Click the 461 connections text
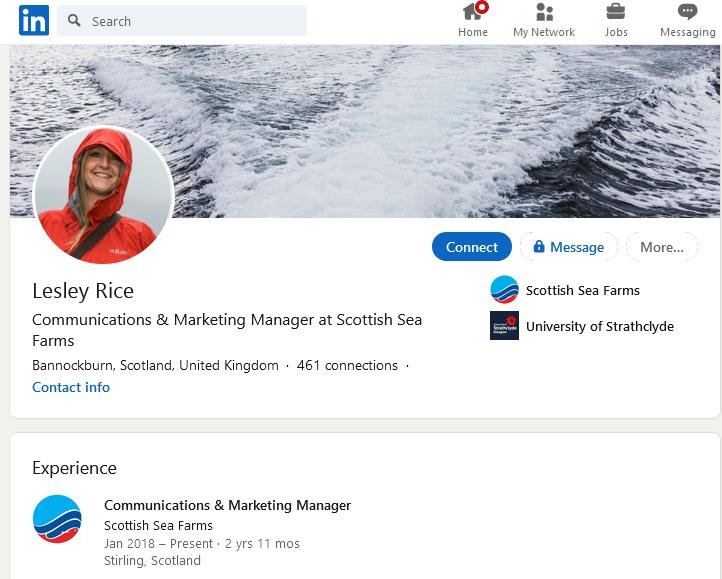This screenshot has height=579, width=722. [347, 365]
